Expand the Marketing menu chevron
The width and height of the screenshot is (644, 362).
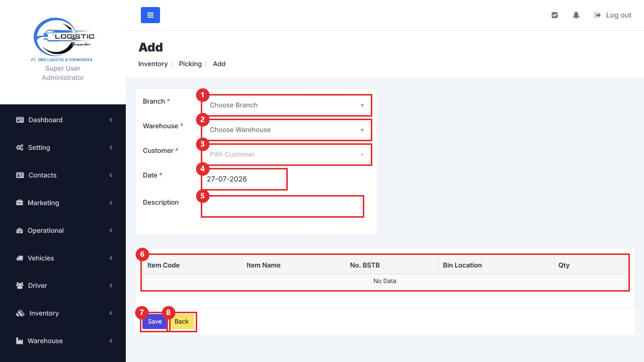pyautogui.click(x=111, y=203)
